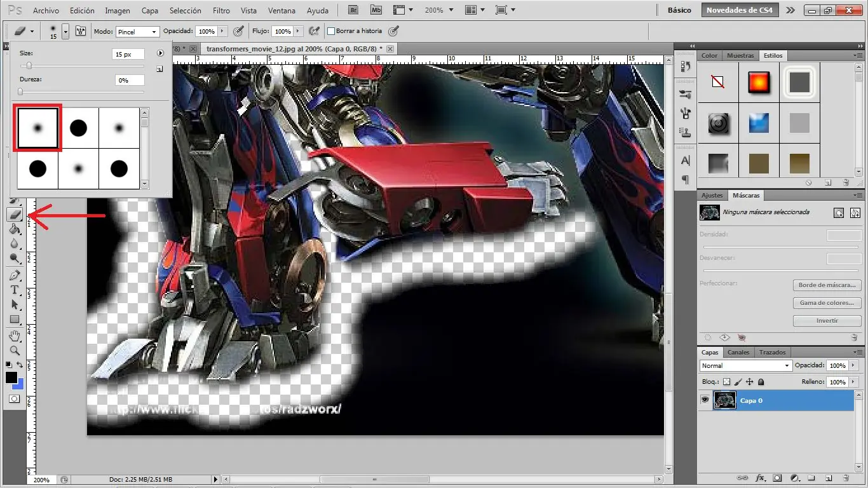Select the Dodge tool
The image size is (868, 488).
click(15, 259)
